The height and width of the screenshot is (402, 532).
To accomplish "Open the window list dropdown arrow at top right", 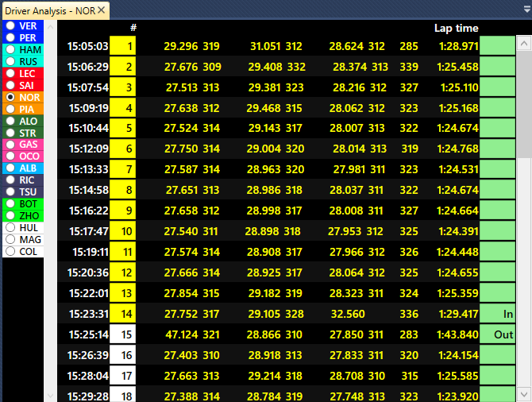I will pos(524,10).
